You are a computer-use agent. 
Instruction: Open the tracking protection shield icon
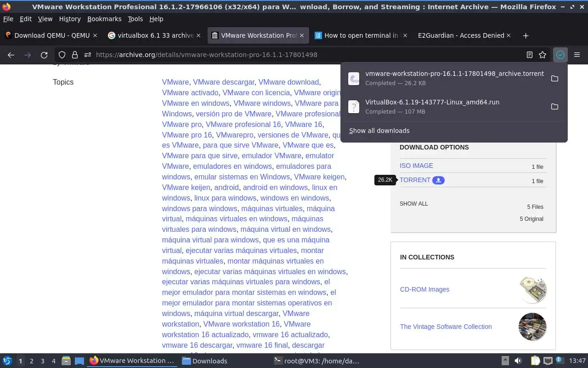(62, 55)
